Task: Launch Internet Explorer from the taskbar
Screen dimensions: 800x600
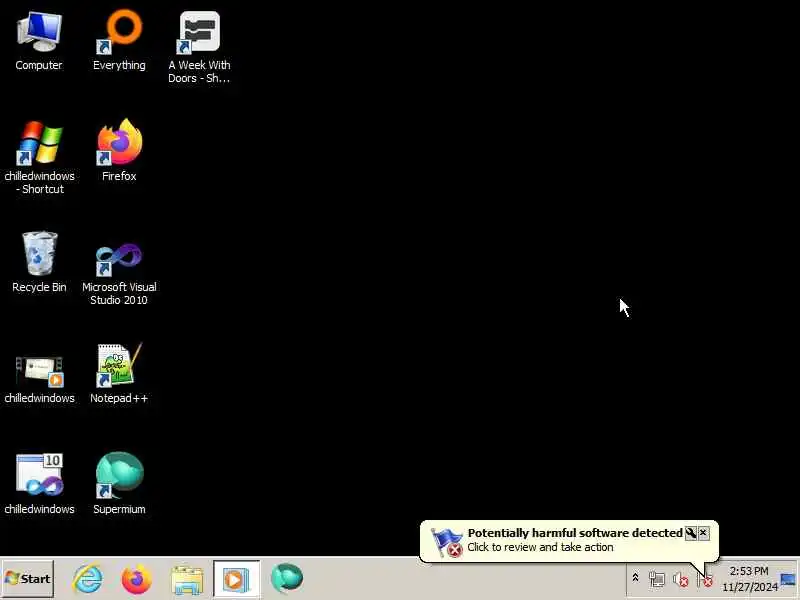Action: pos(88,579)
